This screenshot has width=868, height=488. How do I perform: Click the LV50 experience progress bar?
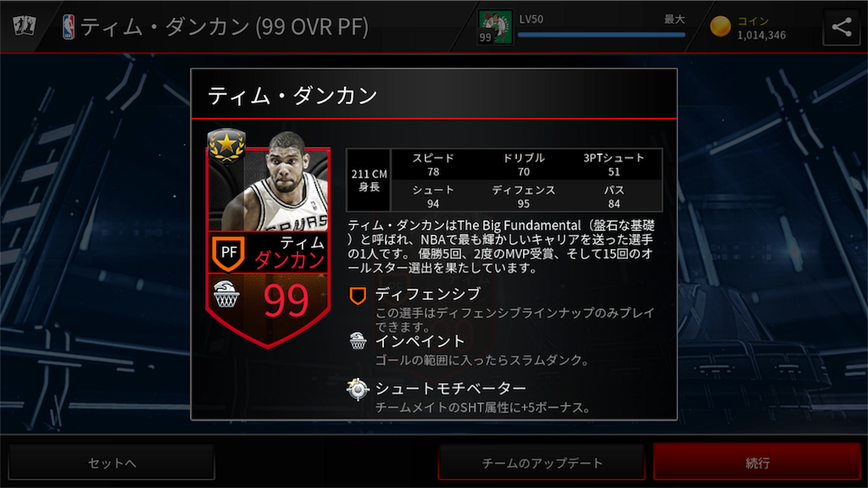click(601, 35)
